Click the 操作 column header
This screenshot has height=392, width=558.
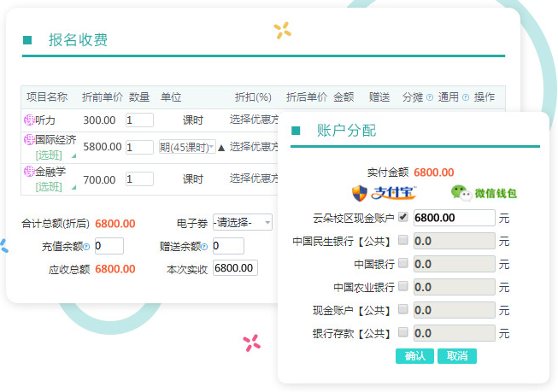484,97
